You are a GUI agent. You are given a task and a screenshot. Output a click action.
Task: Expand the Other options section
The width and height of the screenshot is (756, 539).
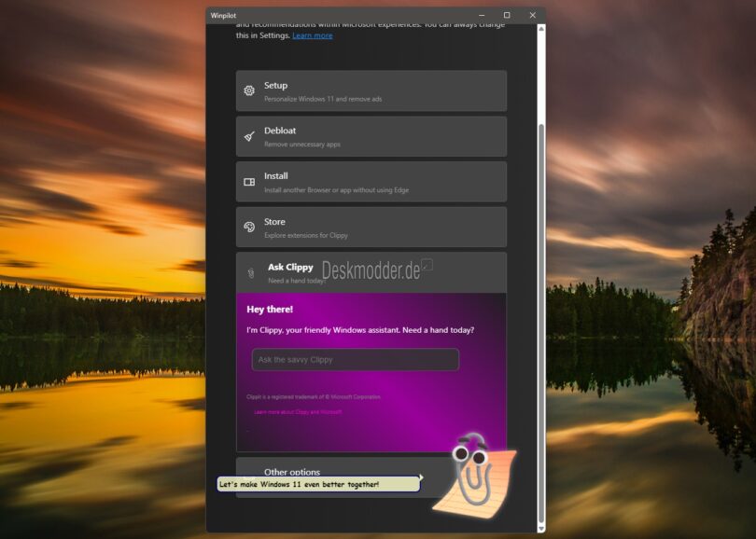point(317,473)
